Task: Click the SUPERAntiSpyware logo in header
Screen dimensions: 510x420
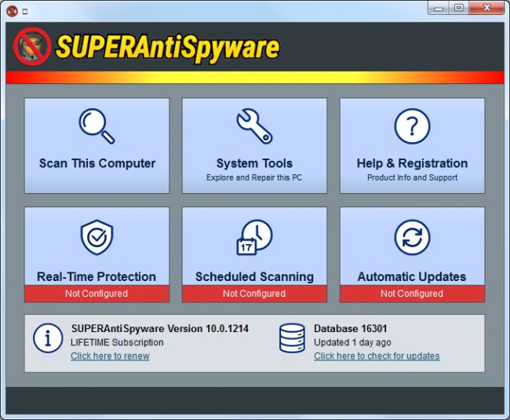Action: pyautogui.click(x=147, y=47)
